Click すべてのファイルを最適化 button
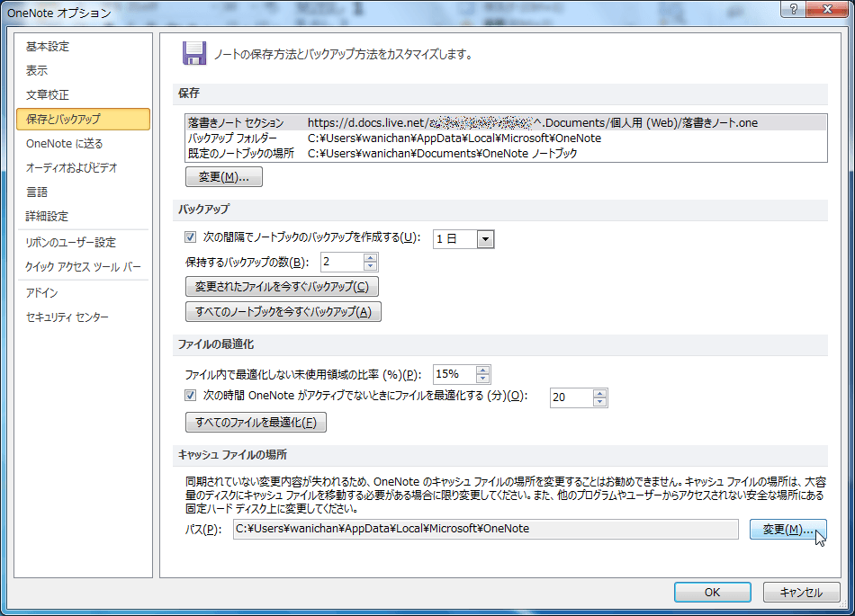The width and height of the screenshot is (855, 616). pyautogui.click(x=256, y=423)
